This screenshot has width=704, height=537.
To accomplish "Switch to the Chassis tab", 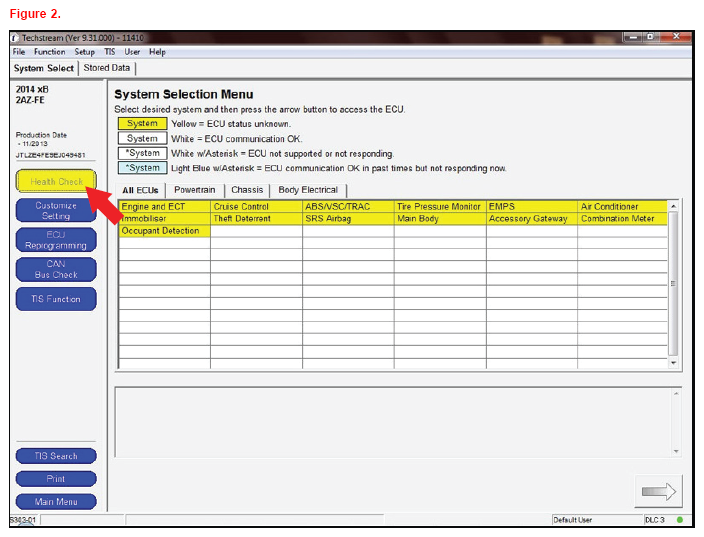I will click(247, 189).
